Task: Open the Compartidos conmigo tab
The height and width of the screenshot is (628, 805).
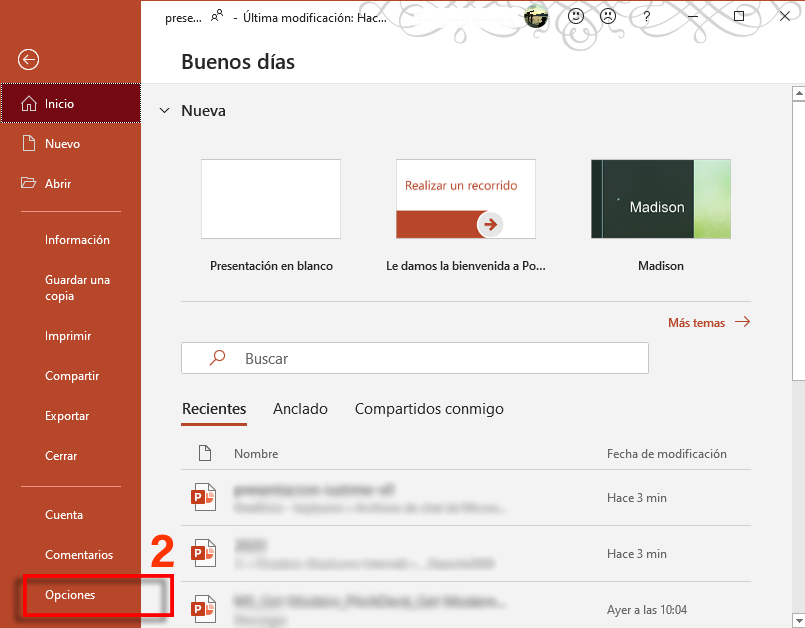Action: [x=429, y=409]
